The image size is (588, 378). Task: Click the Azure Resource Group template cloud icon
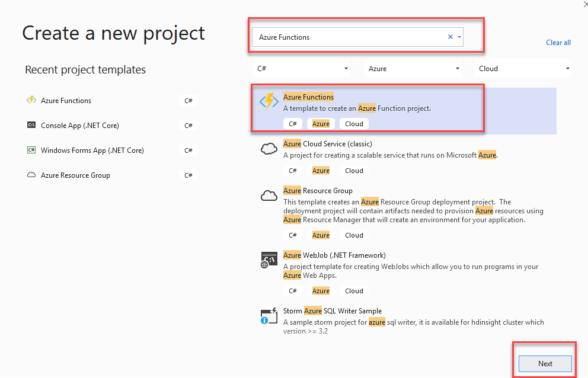(x=269, y=196)
